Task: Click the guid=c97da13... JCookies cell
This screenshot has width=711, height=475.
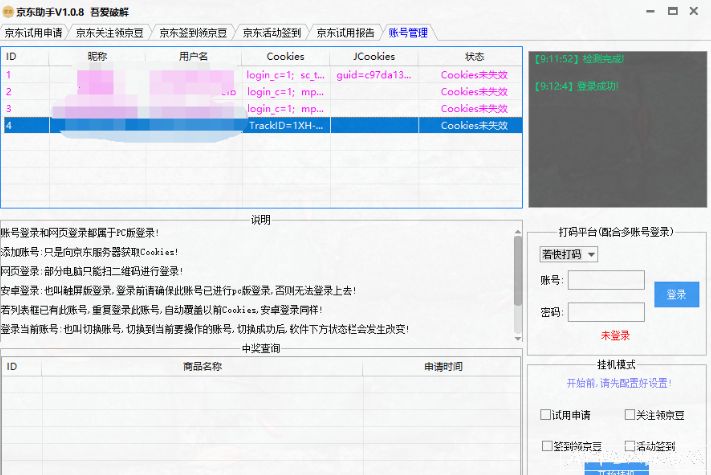Action: 374,75
